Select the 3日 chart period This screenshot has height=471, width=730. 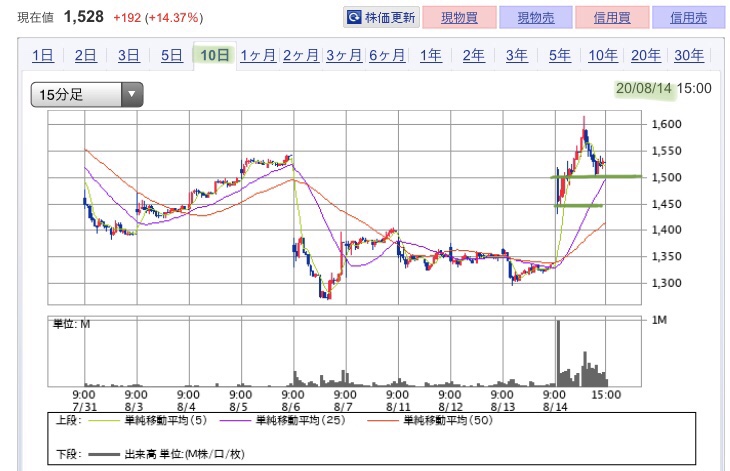128,55
